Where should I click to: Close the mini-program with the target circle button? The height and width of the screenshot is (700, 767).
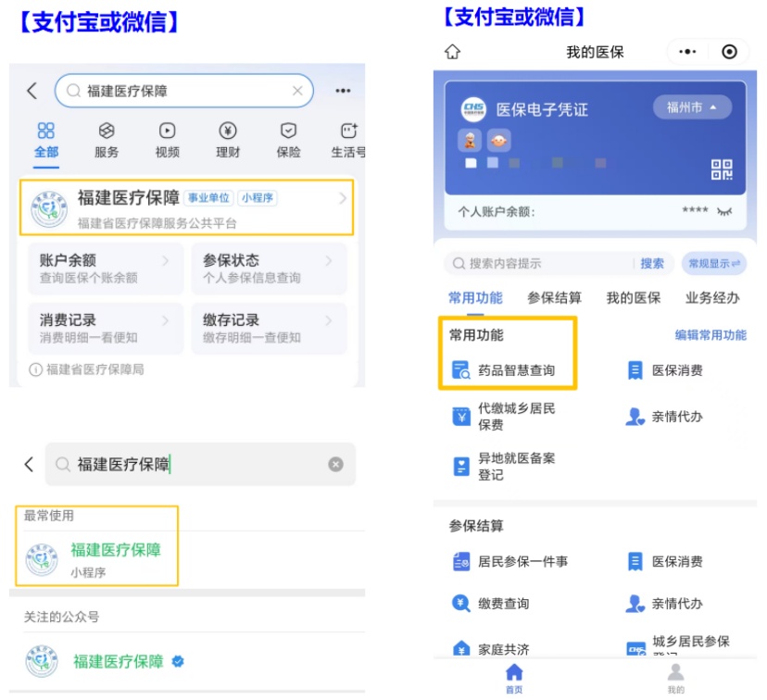point(729,51)
